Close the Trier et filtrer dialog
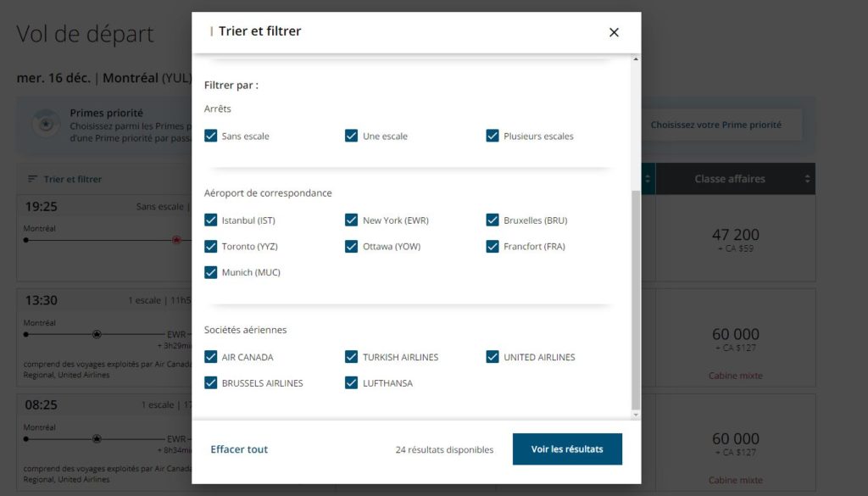 [614, 32]
